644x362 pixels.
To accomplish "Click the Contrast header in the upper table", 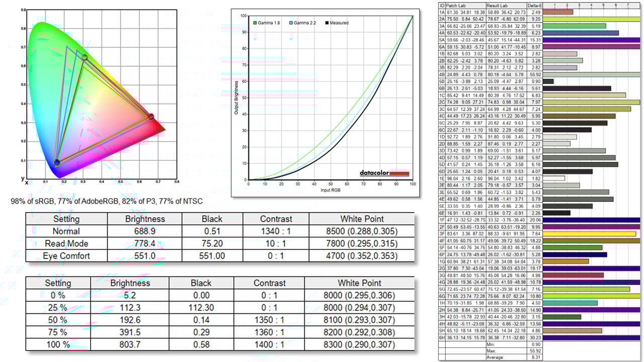I will (276, 219).
